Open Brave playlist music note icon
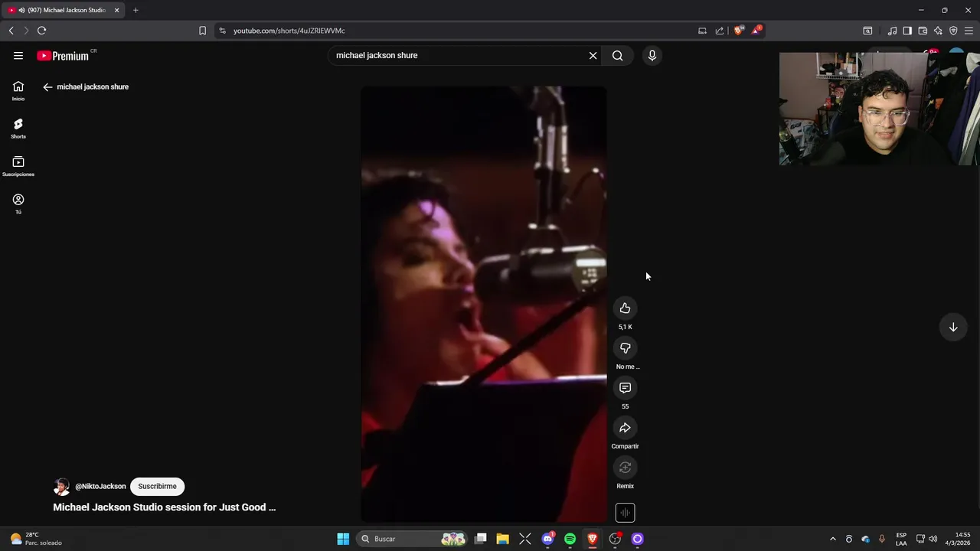This screenshot has width=980, height=551. click(x=892, y=31)
